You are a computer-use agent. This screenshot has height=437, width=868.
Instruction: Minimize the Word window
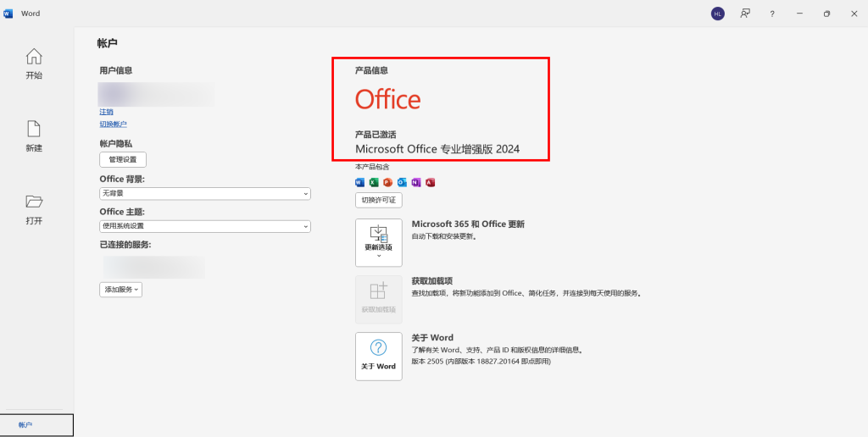pos(799,14)
